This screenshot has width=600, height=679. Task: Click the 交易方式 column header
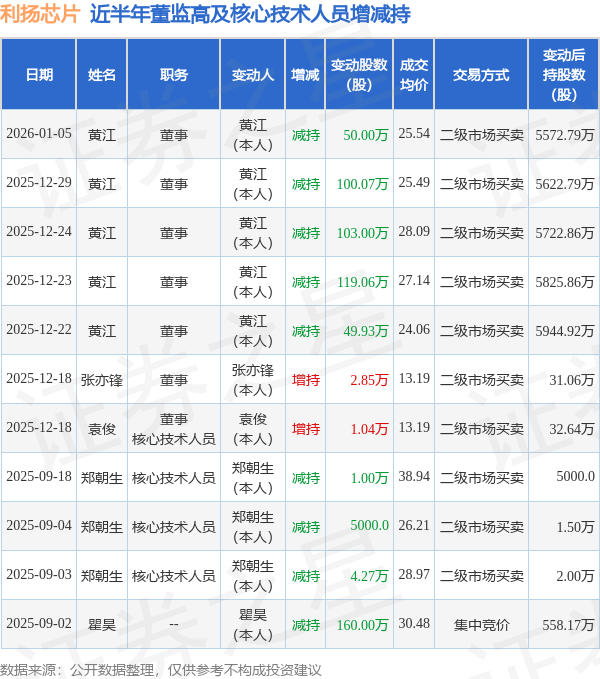point(481,74)
